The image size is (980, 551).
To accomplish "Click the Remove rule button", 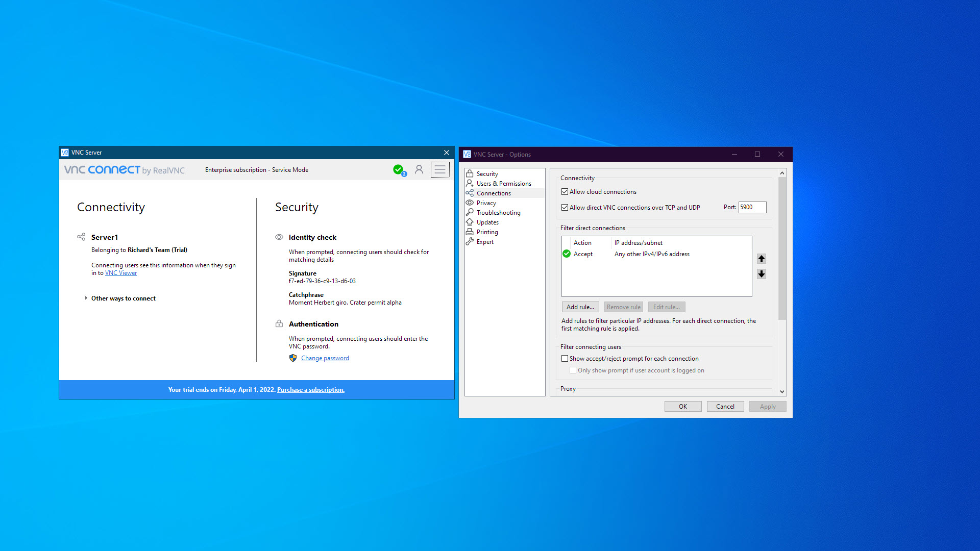I will click(x=624, y=307).
